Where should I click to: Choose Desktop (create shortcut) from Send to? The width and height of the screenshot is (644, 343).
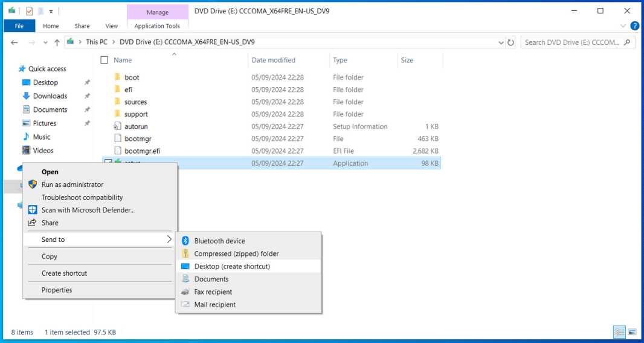232,266
